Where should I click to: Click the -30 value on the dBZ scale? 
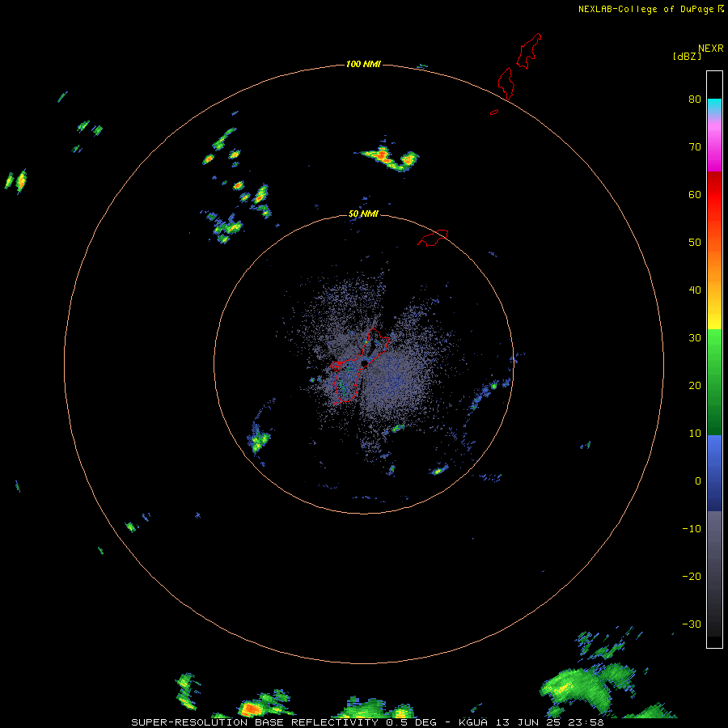692,624
